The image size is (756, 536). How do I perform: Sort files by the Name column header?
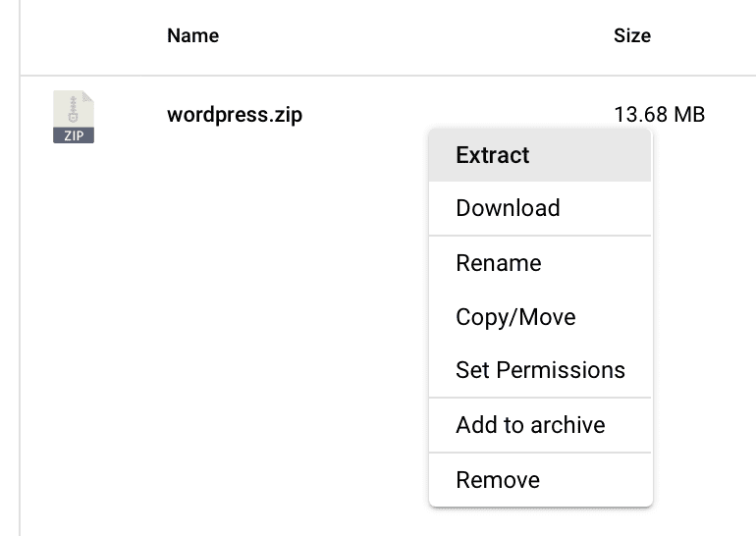192,35
